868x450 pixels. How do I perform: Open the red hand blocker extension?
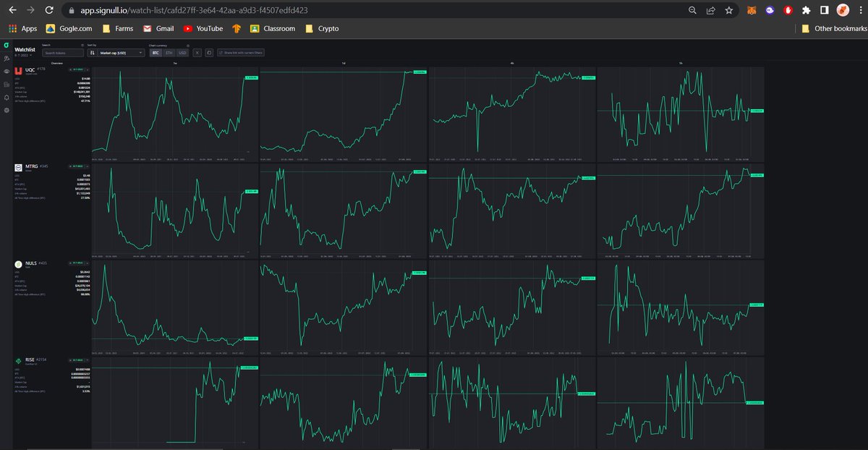788,10
